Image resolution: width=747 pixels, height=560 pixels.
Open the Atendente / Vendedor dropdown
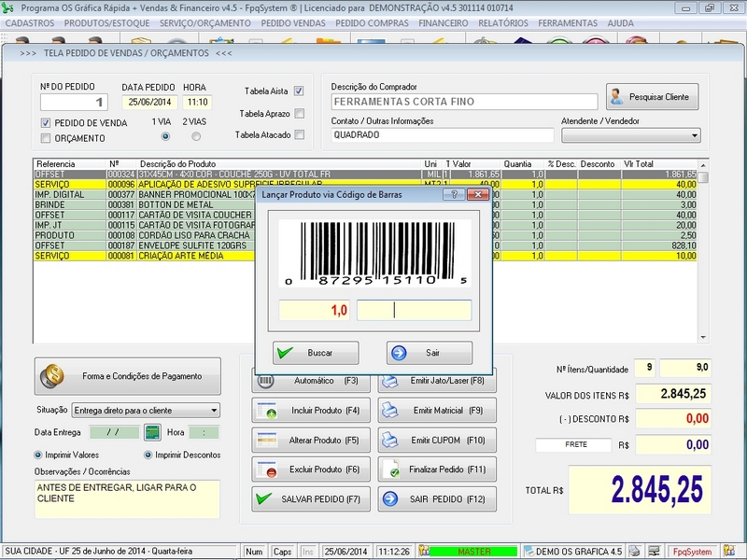695,135
